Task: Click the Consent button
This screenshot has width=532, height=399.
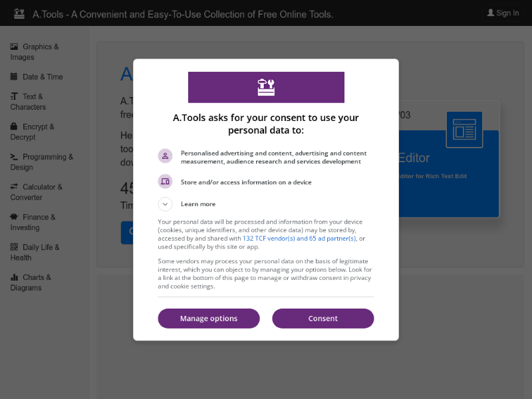Action: pos(323,319)
